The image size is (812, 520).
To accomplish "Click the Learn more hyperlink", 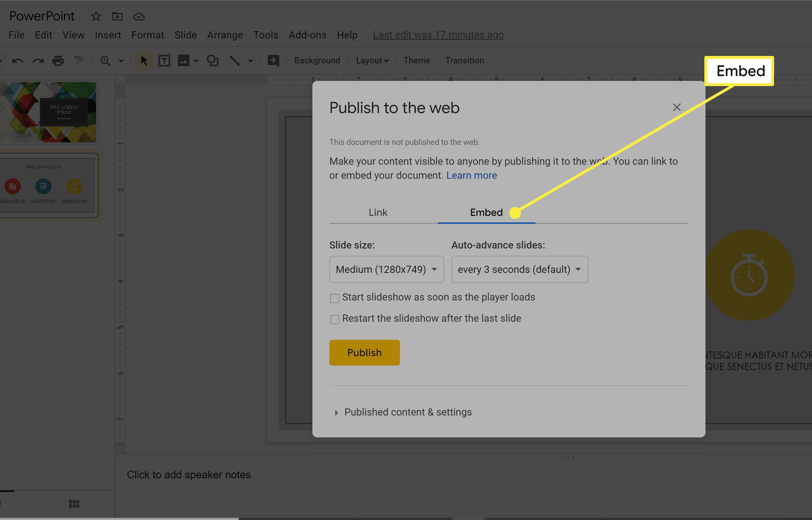I will click(471, 175).
